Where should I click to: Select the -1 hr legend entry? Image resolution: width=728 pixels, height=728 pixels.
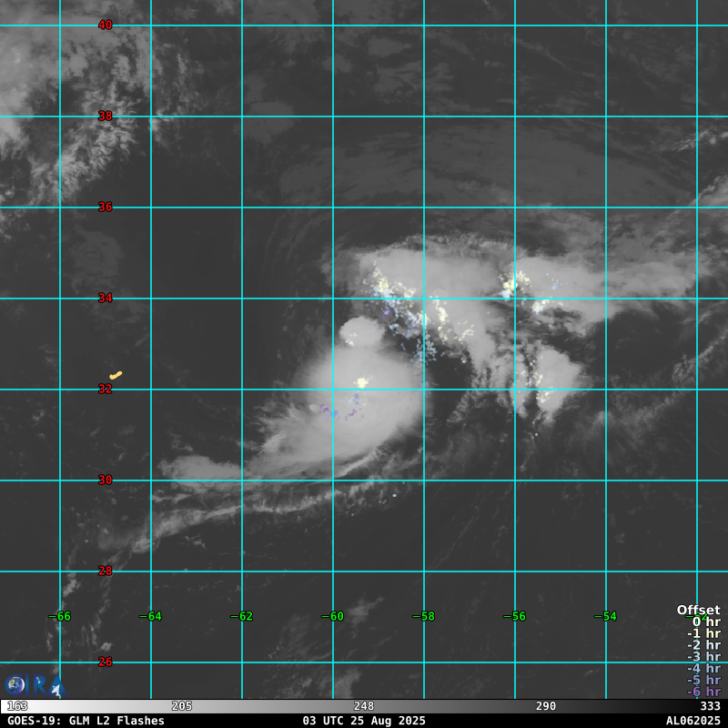(x=703, y=633)
